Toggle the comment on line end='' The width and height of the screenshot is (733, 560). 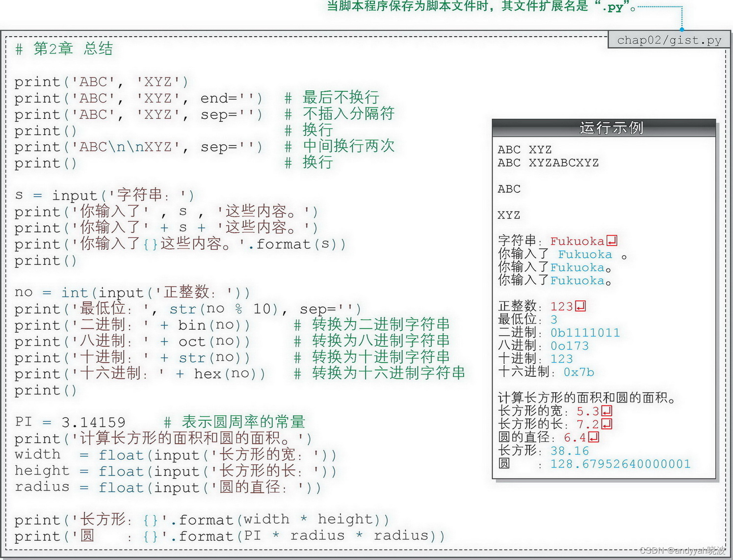pos(331,97)
